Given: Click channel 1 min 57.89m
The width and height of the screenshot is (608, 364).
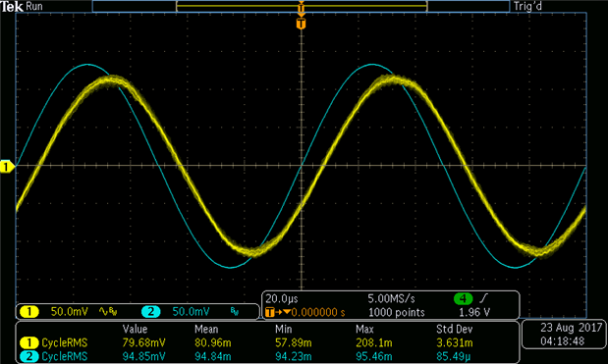Looking at the screenshot, I should pos(294,343).
